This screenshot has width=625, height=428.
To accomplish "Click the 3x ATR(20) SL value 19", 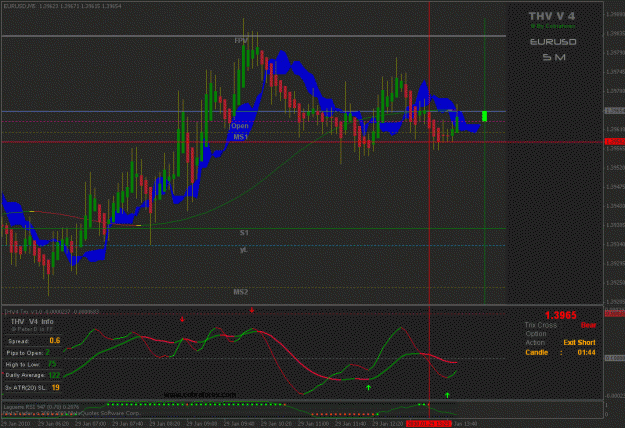I will coord(55,387).
